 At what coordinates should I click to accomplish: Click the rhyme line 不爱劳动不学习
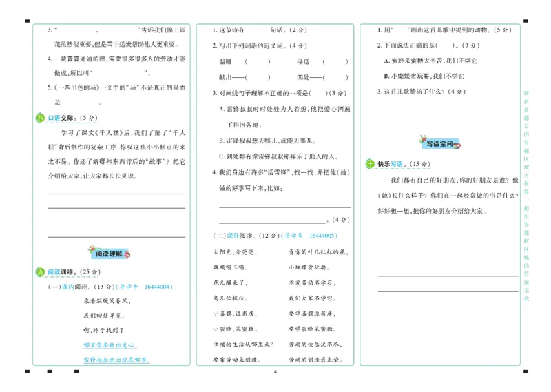[x=313, y=282]
